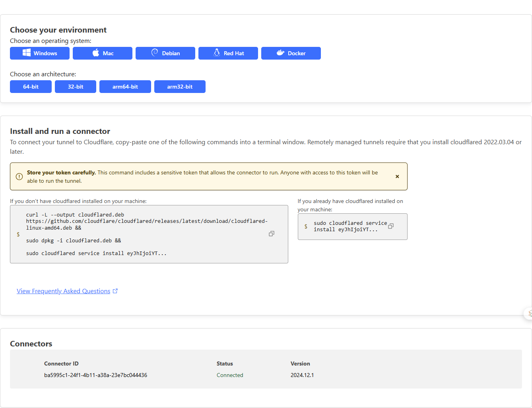Click the curl install command code block
Image resolution: width=532 pixels, height=408 pixels.
coord(149,234)
